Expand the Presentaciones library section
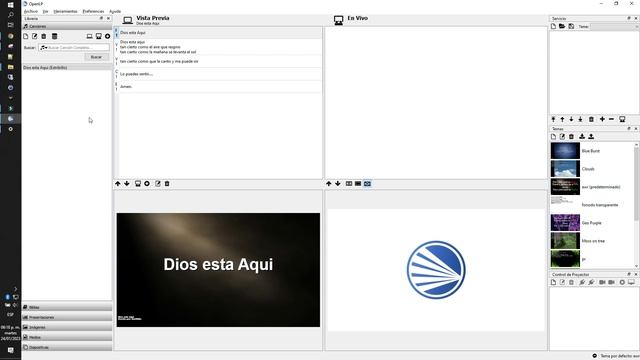 tap(67, 317)
